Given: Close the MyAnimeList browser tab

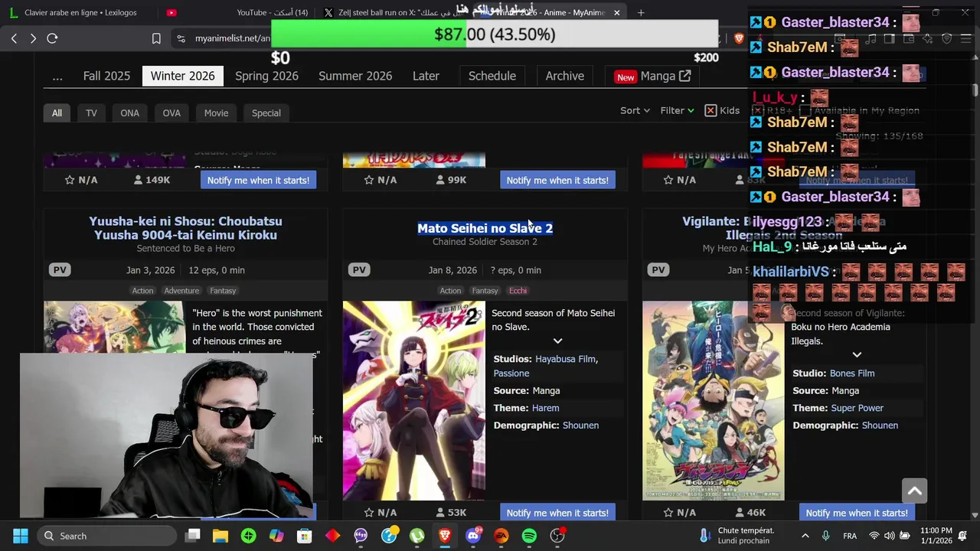Looking at the screenshot, I should click(x=616, y=12).
